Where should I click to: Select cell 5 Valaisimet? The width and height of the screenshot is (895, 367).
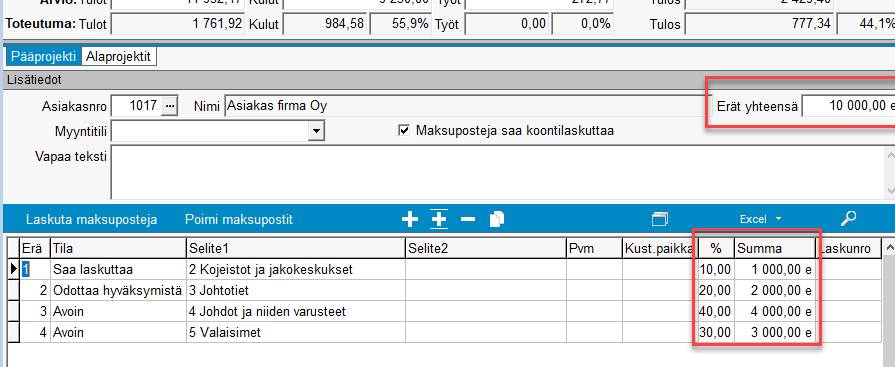(x=296, y=332)
